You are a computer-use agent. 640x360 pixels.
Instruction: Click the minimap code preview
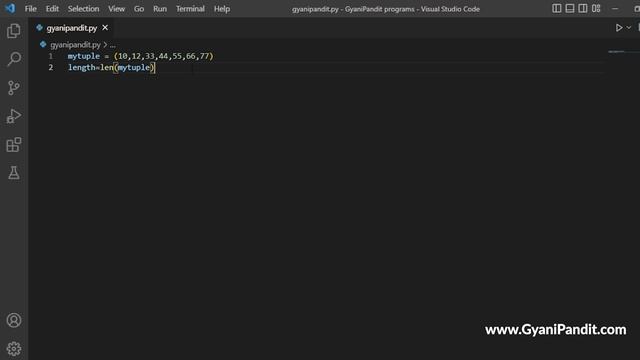coord(616,52)
